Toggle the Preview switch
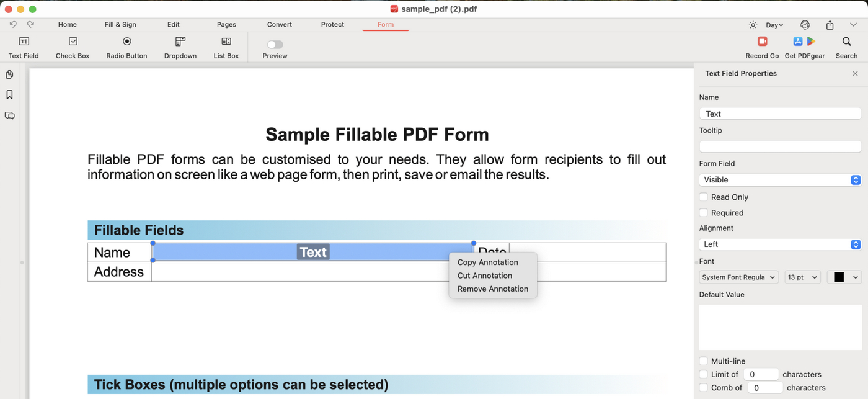 click(275, 44)
